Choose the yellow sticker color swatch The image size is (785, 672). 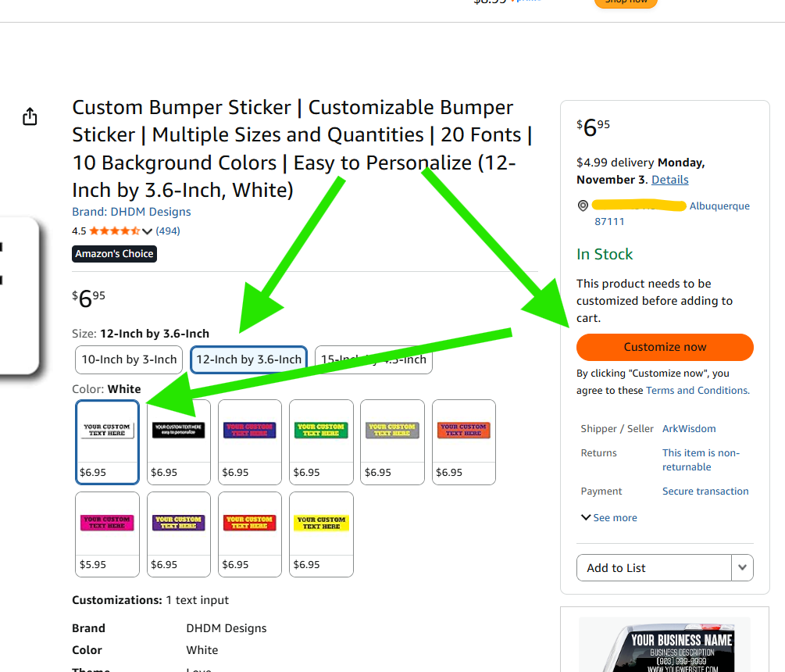tap(321, 534)
